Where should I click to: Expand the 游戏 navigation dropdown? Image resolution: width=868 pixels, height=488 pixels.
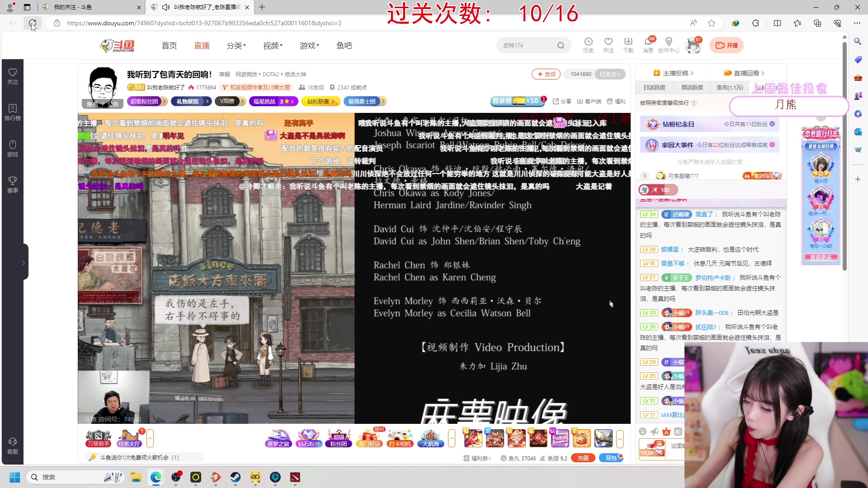[x=309, y=46]
